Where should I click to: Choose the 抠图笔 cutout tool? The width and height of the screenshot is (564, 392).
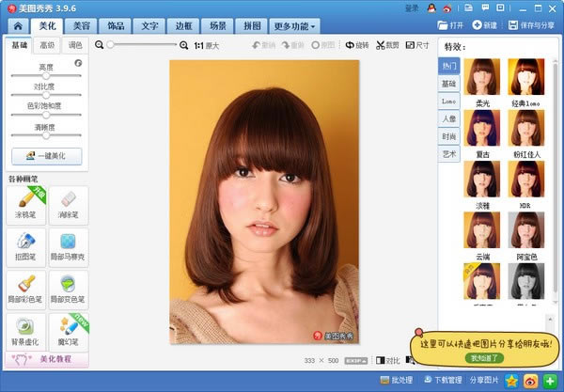25,247
